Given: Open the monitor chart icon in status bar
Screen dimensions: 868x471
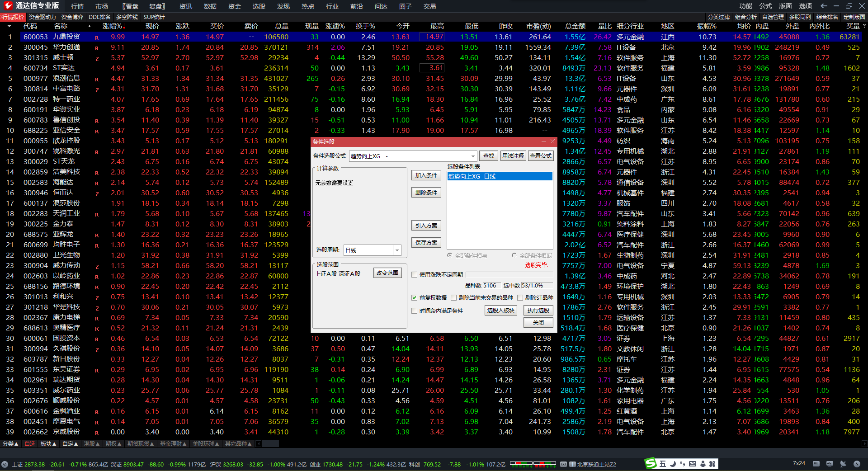Looking at the screenshot, I should point(830,464).
